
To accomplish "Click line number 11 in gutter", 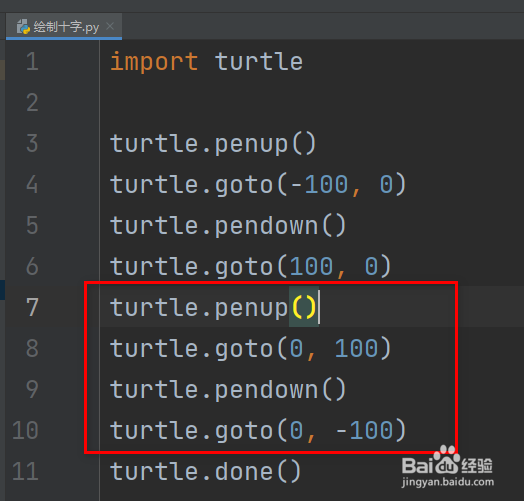I will point(25,471).
